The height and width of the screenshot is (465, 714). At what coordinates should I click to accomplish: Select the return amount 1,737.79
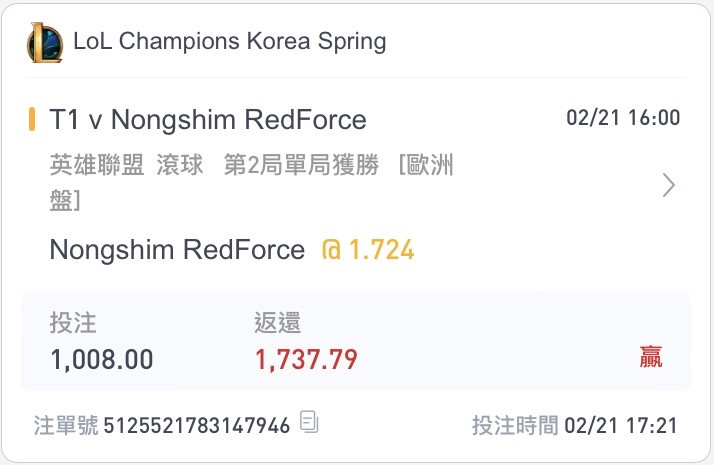tap(306, 359)
